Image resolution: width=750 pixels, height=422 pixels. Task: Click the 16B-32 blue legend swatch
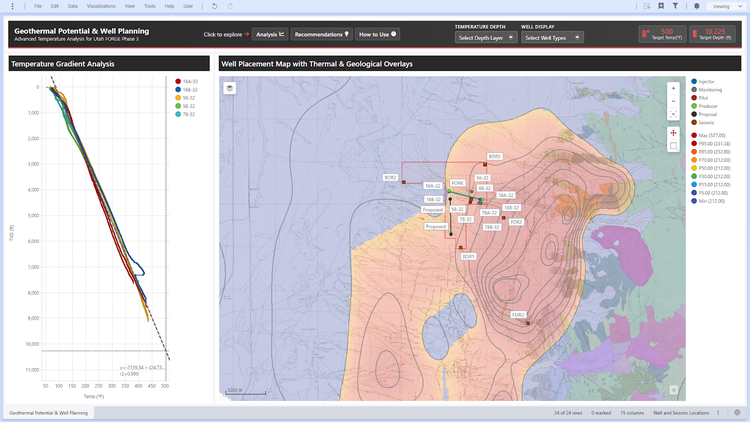pyautogui.click(x=178, y=89)
